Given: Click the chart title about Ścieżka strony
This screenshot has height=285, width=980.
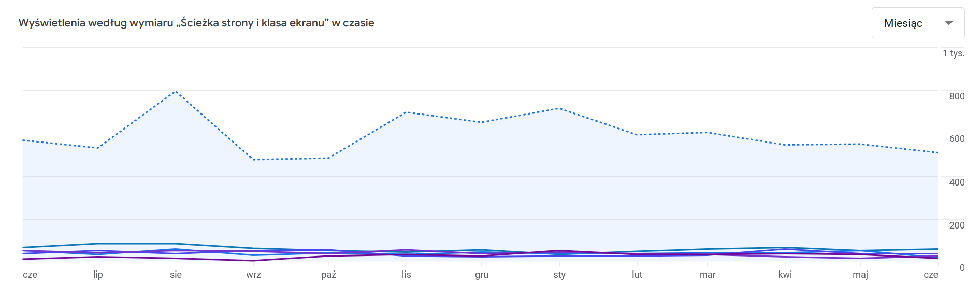Looking at the screenshot, I should 196,23.
